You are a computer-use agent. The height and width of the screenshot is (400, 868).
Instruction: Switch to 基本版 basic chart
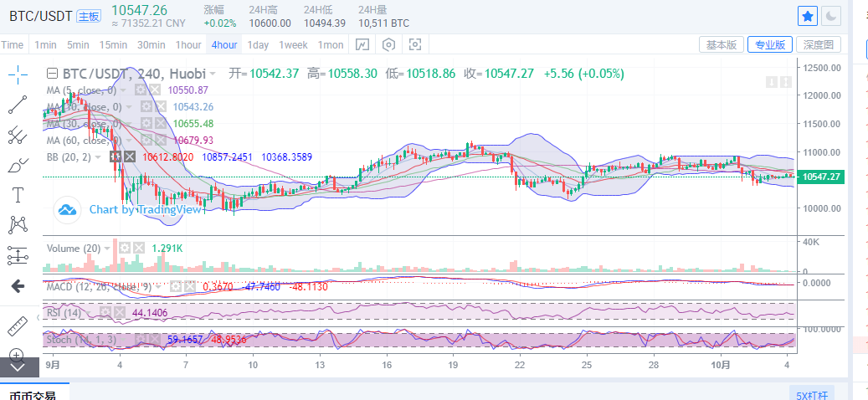[722, 45]
